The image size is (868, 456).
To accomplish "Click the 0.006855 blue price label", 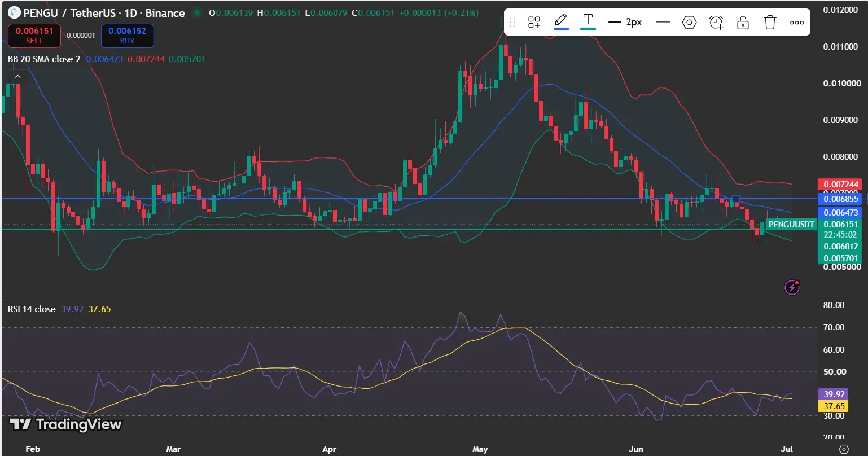I will 840,199.
